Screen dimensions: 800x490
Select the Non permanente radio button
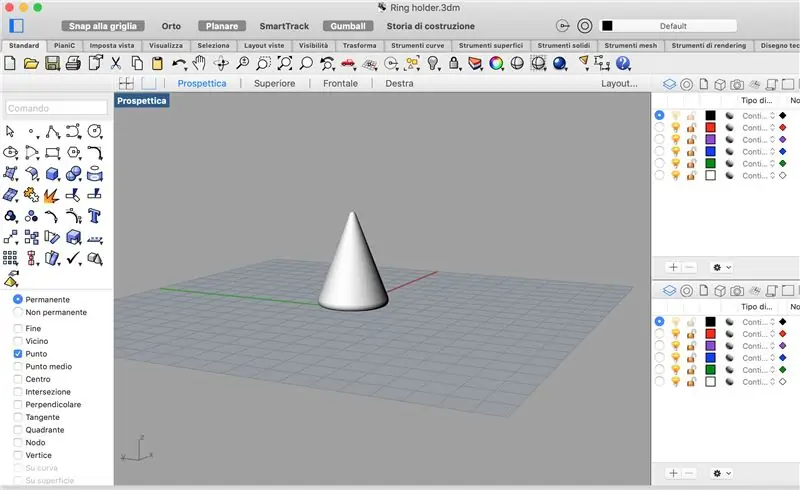click(x=18, y=312)
